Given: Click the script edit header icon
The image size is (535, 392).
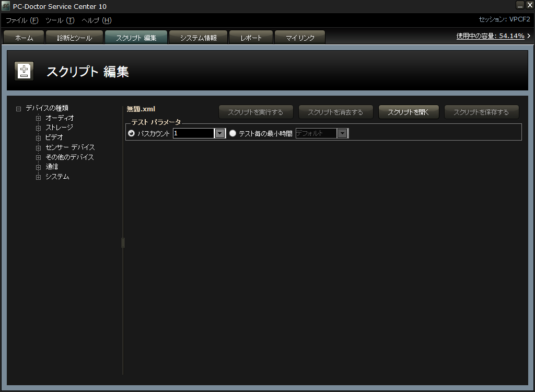Looking at the screenshot, I should (24, 71).
